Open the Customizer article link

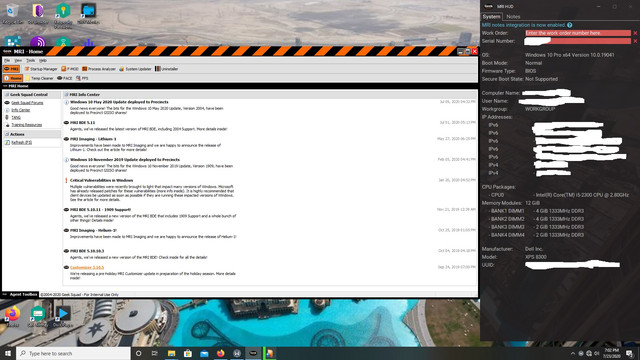[87, 267]
